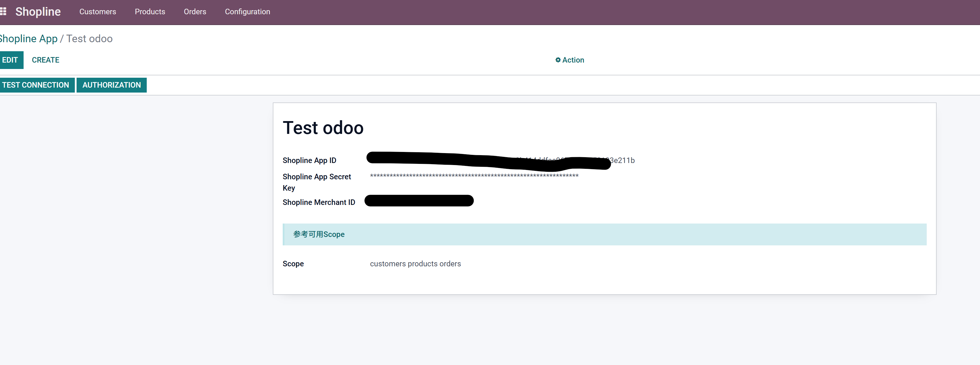This screenshot has width=980, height=365.
Task: Expand the Configuration menu
Action: [x=247, y=12]
